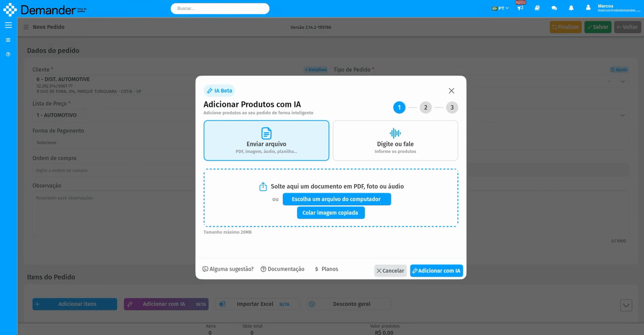This screenshot has width=644, height=335.
Task: Toggle the sidebar hamburger menu
Action: click(x=8, y=25)
